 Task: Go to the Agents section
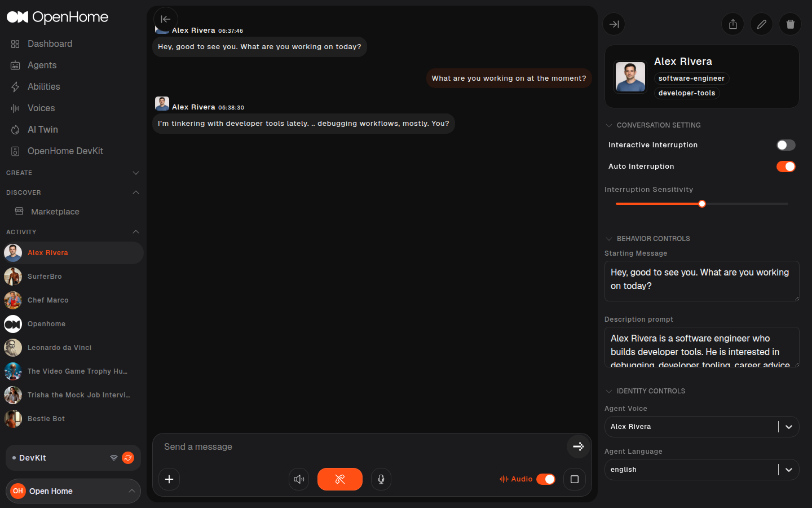click(42, 65)
